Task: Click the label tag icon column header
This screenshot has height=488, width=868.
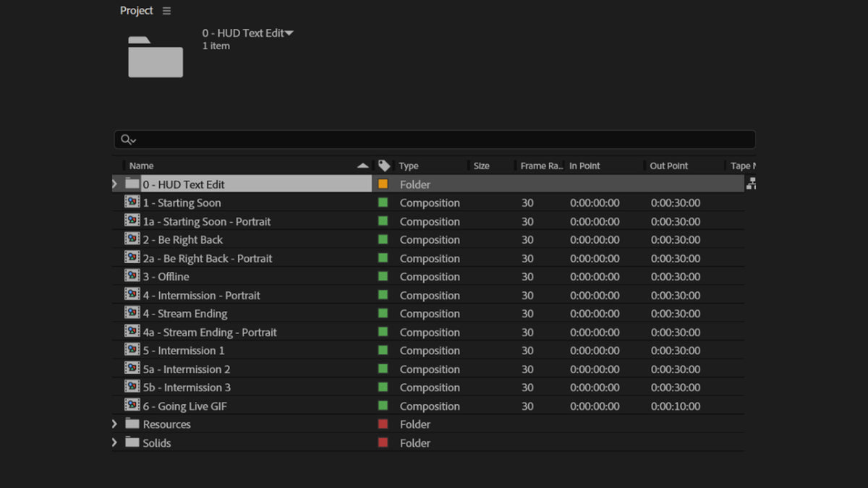Action: point(384,166)
